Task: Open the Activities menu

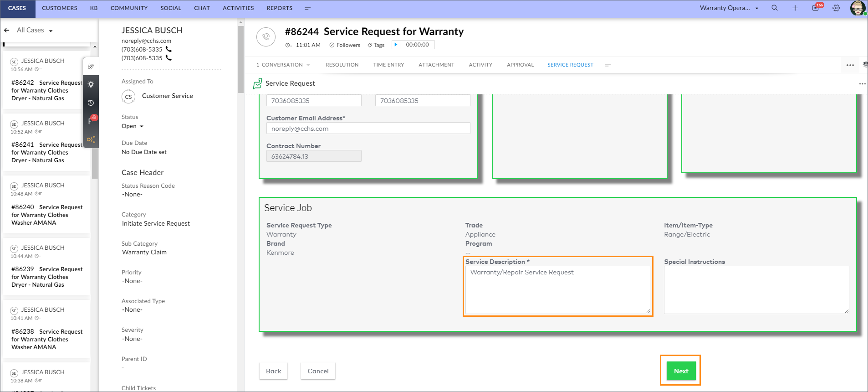Action: pos(238,8)
